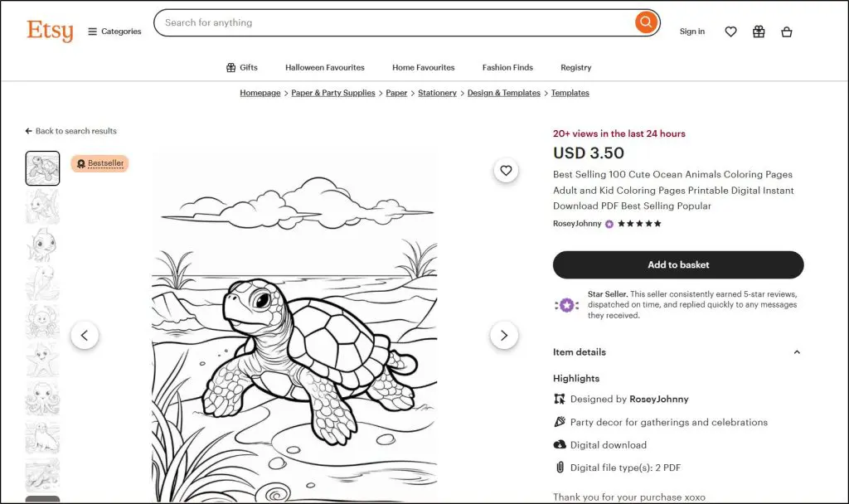
Task: Select the fish coloring page thumbnail
Action: (x=42, y=207)
